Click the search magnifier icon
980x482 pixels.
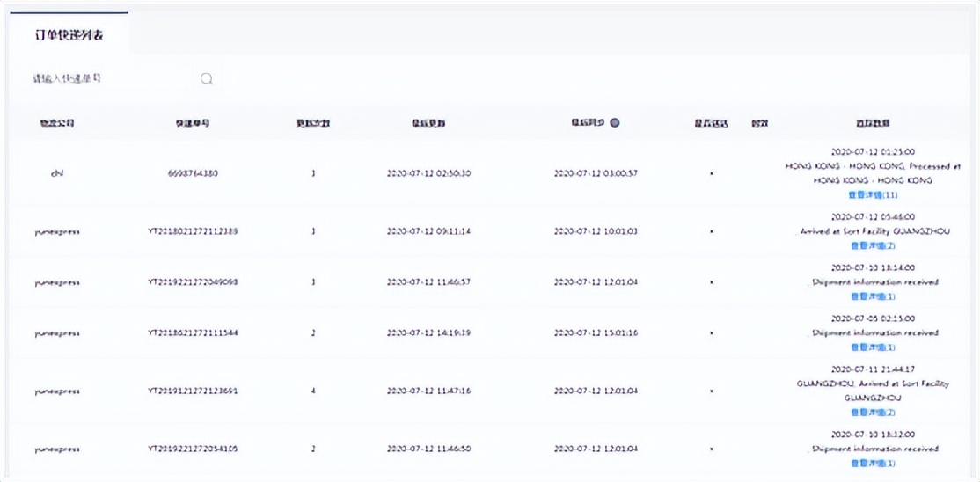207,79
